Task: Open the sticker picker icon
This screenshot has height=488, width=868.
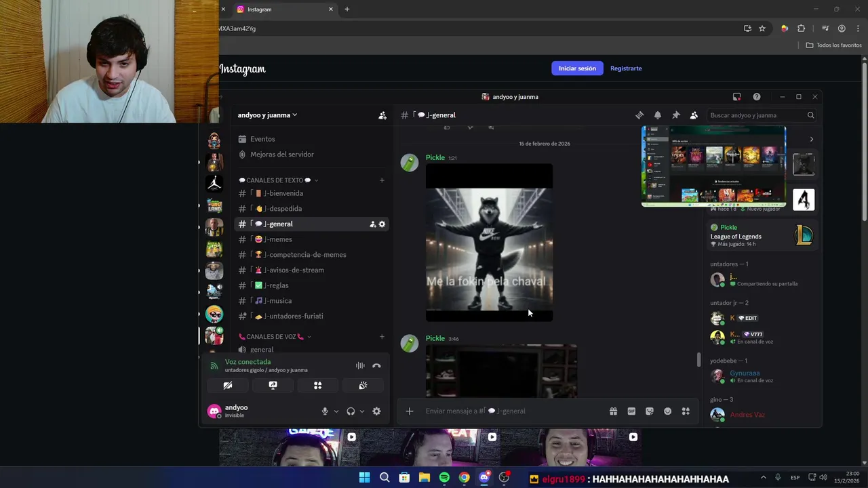Action: coord(650,411)
